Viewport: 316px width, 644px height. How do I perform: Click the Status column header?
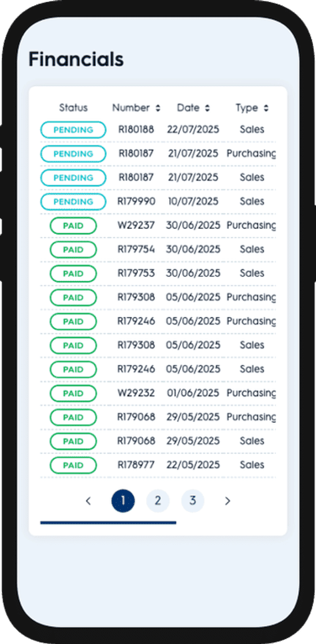coord(73,108)
